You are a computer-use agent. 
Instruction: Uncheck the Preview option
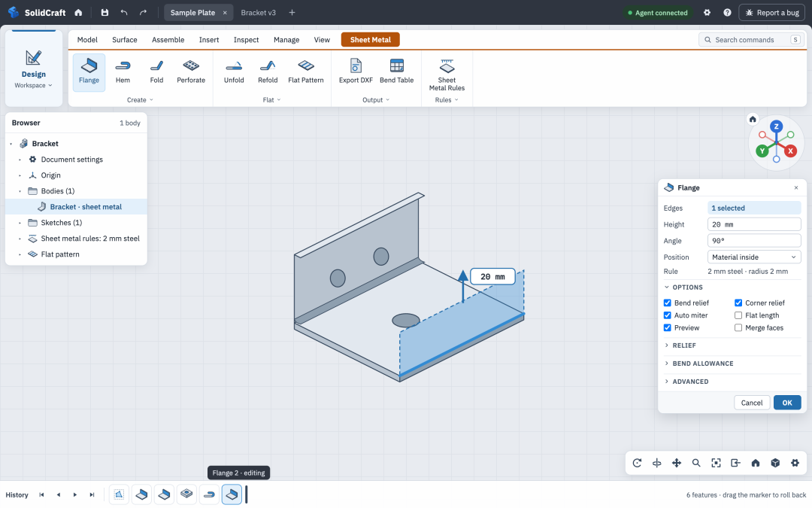tap(668, 327)
